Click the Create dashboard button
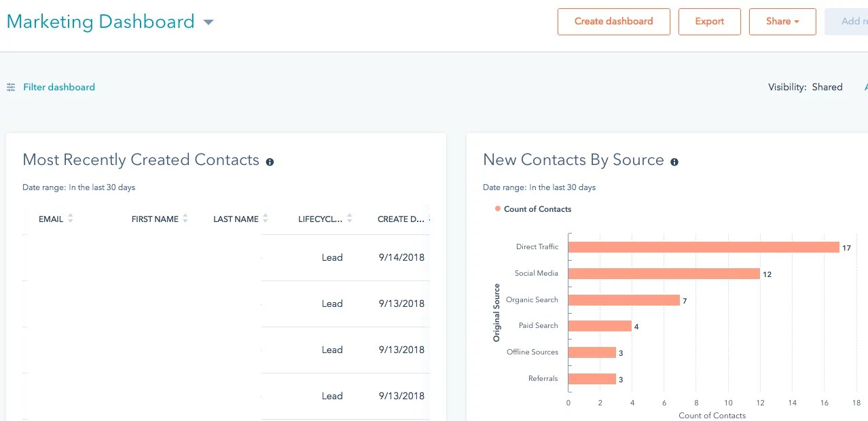This screenshot has height=421, width=868. pyautogui.click(x=613, y=21)
